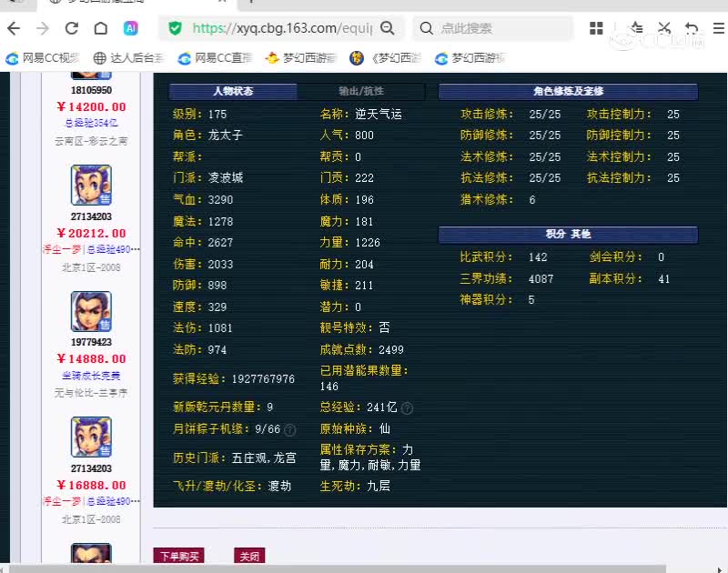Image resolution: width=728 pixels, height=573 pixels.
Task: Click the help icon next to 总经验
Action: [407, 408]
